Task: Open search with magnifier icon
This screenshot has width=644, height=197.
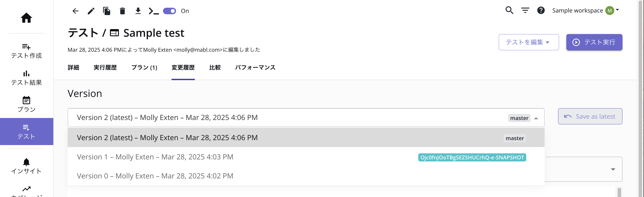Action: coord(509,10)
